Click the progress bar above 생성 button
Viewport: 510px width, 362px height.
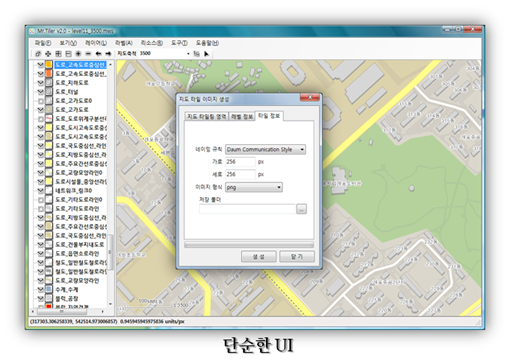tap(249, 245)
